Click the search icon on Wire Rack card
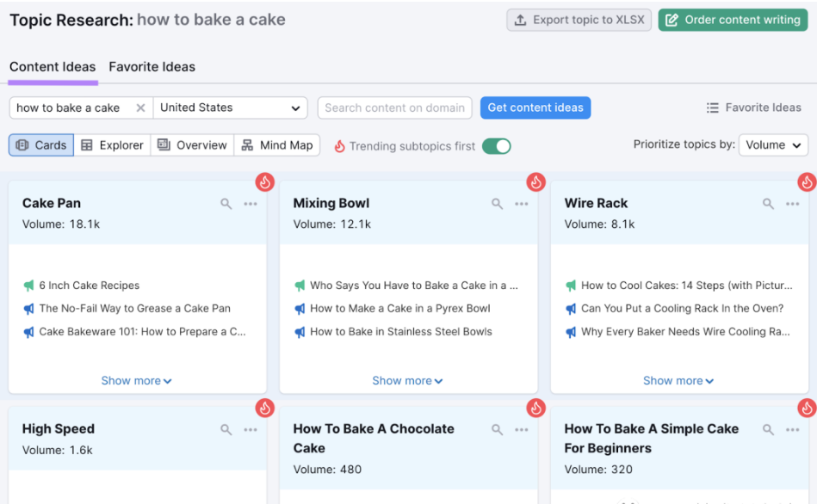 tap(768, 204)
